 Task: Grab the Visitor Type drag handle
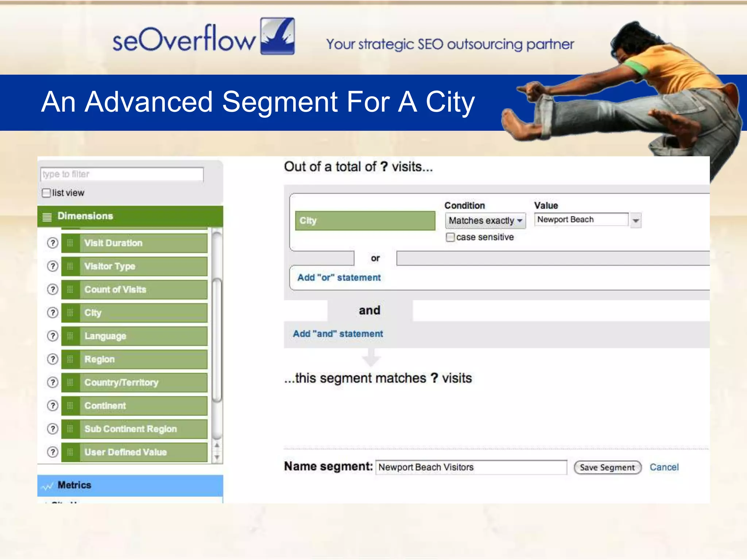pyautogui.click(x=70, y=266)
